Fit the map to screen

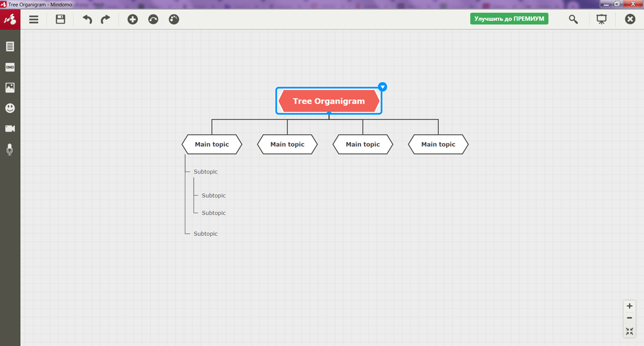coord(629,331)
